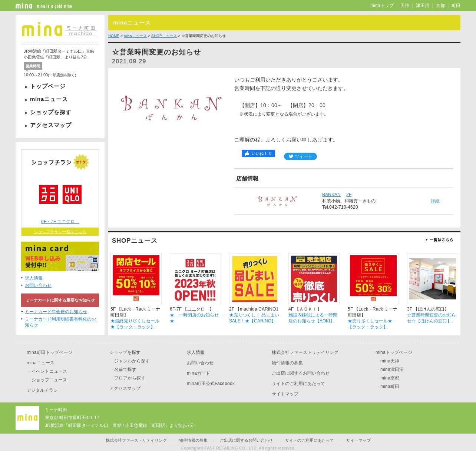Click footer デジタルチラシ link
The width and height of the screenshot is (476, 451).
point(42,390)
